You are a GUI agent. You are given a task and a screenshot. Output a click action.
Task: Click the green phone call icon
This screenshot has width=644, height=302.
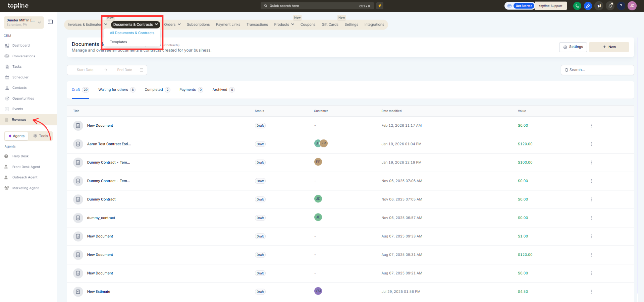click(x=577, y=6)
